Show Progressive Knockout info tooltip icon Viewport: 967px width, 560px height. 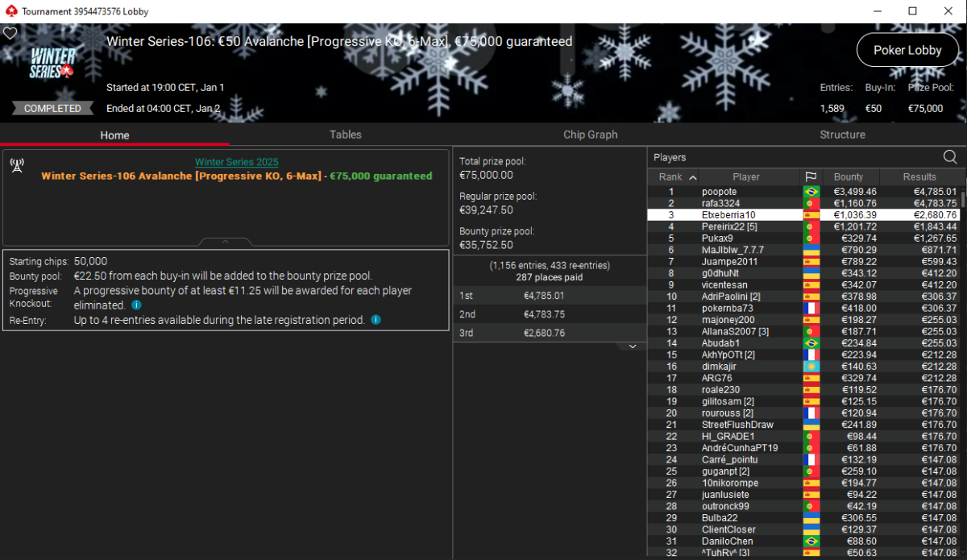tap(136, 305)
